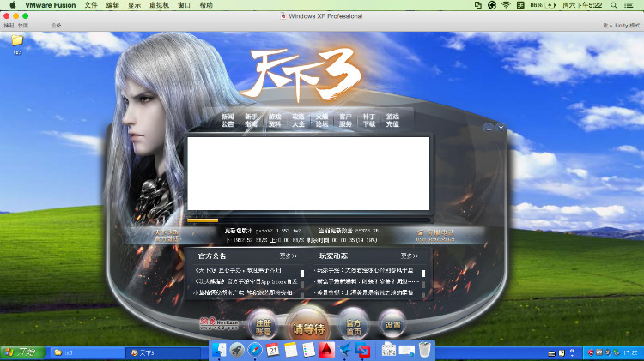
Task: Click 更多>> beside 官方公告
Action: (289, 256)
